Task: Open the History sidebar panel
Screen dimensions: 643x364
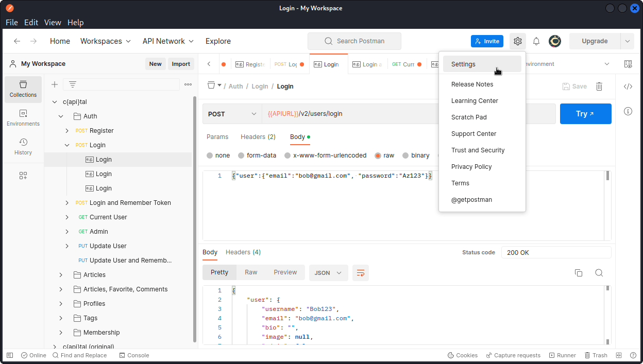Action: tap(23, 147)
